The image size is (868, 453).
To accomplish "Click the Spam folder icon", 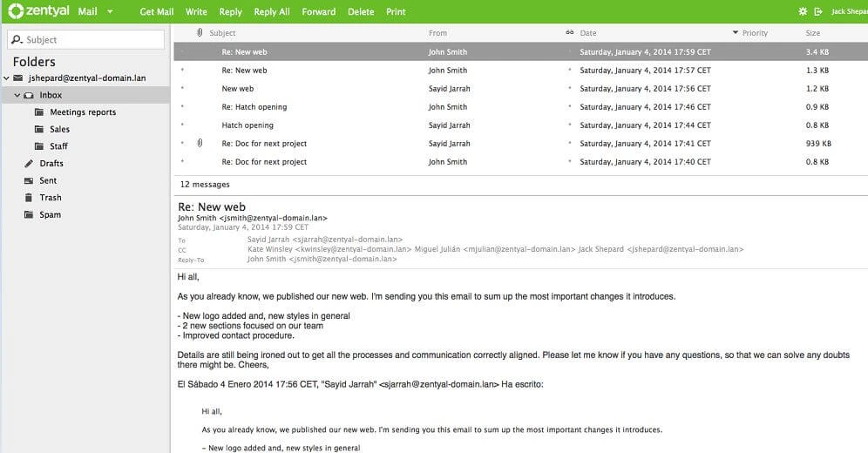I will tap(29, 214).
